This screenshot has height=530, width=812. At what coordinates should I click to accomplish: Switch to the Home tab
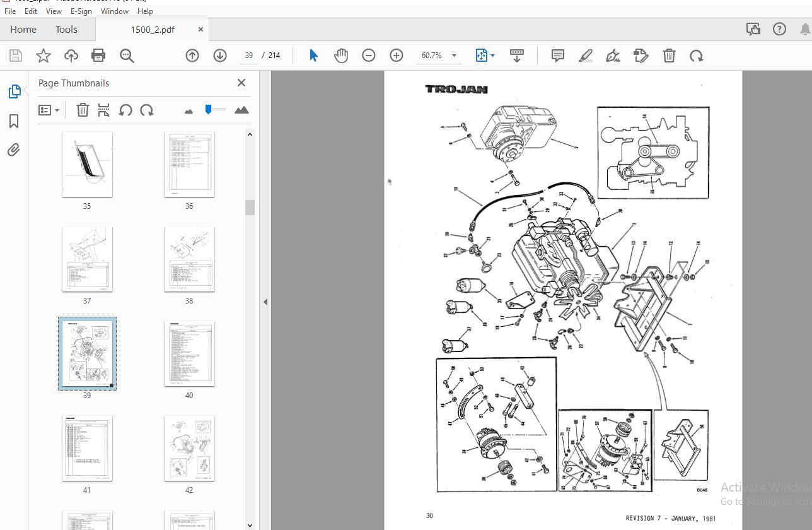coord(23,30)
